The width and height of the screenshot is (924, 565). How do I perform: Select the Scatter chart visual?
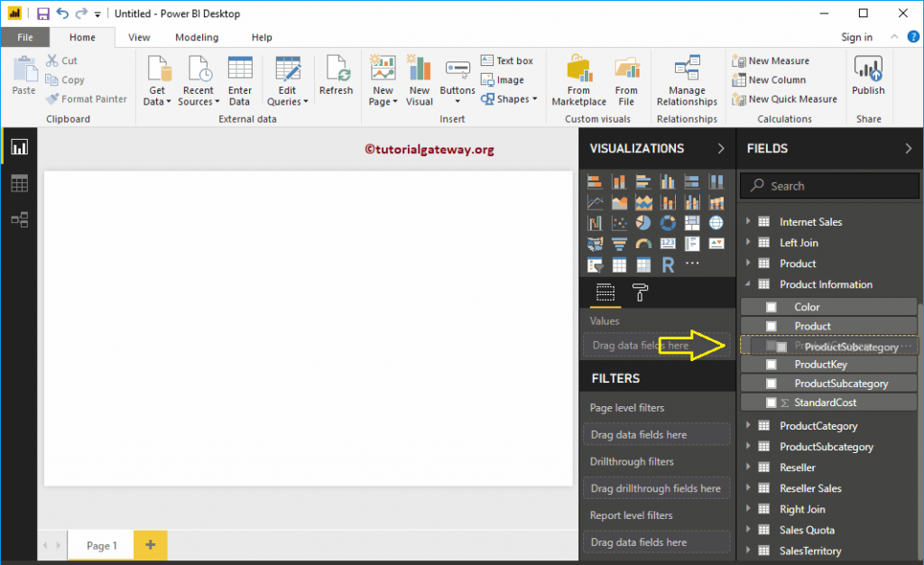click(620, 222)
